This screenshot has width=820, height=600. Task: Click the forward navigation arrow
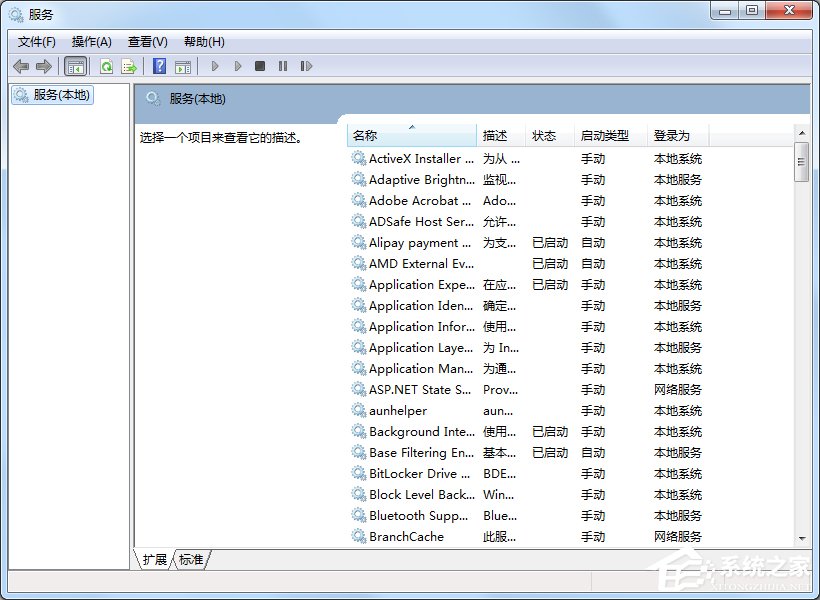(43, 66)
